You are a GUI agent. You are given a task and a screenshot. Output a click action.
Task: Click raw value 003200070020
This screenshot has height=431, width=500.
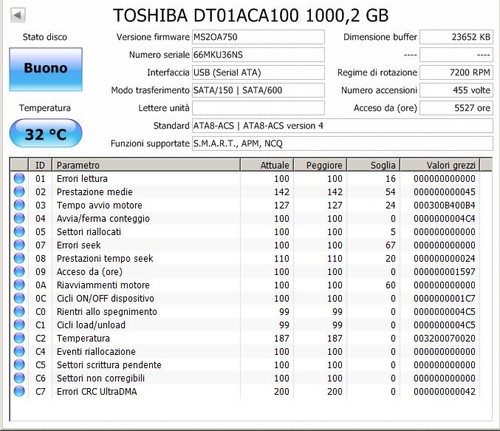pyautogui.click(x=444, y=338)
